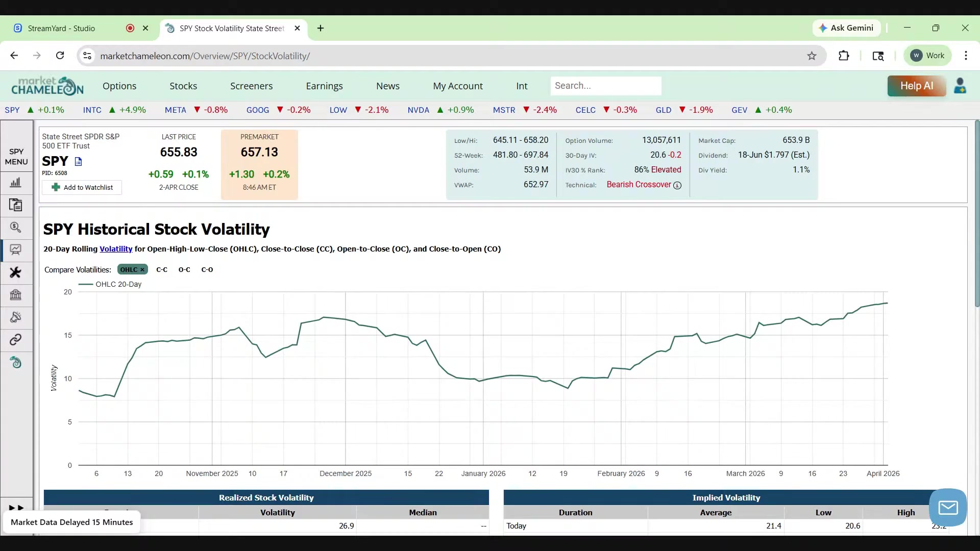980x551 pixels.
Task: Click Bearish Crossover info icon
Action: (677, 186)
